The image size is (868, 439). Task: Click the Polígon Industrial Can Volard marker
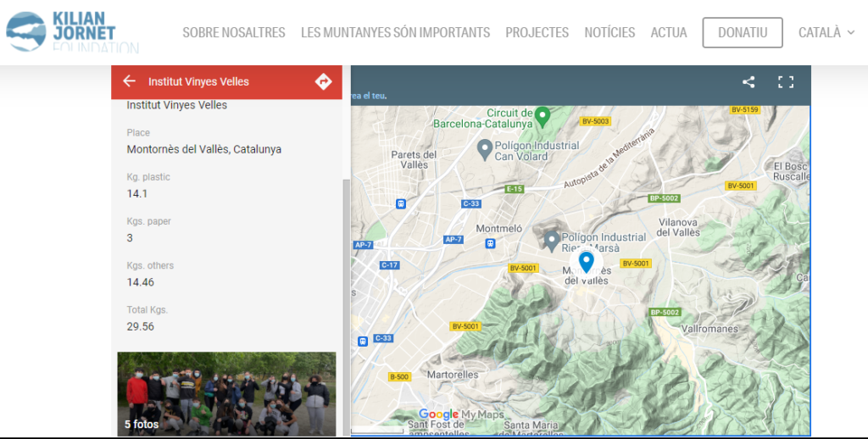click(x=485, y=149)
